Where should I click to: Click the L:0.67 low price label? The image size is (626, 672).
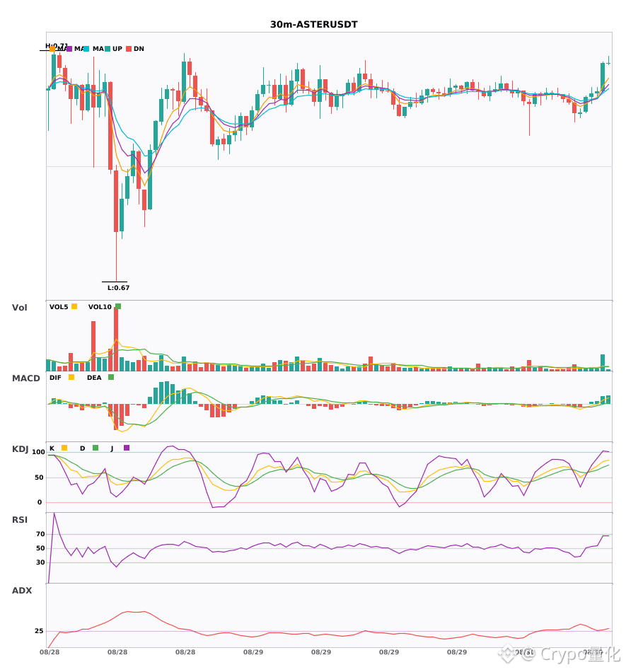coord(118,288)
